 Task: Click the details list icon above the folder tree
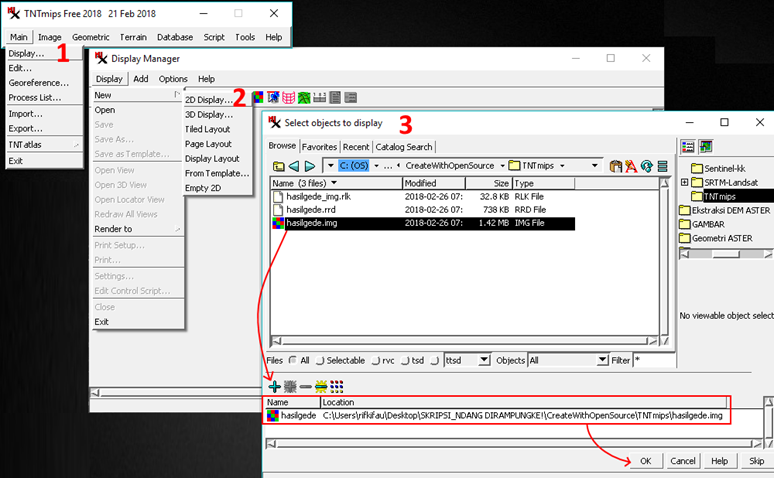[x=688, y=146]
